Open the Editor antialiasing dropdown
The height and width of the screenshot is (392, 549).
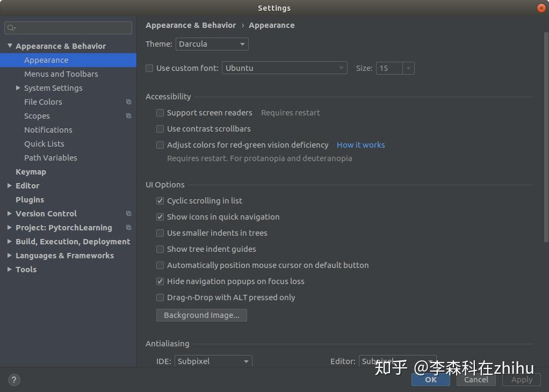pyautogui.click(x=398, y=361)
